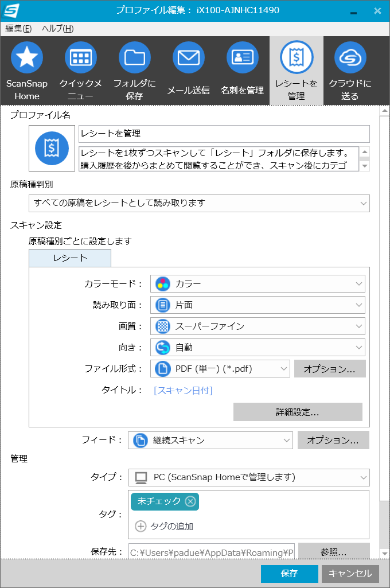The height and width of the screenshot is (588, 390).
Task: Open the ヘルプ(H) menu
Action: pos(58,29)
